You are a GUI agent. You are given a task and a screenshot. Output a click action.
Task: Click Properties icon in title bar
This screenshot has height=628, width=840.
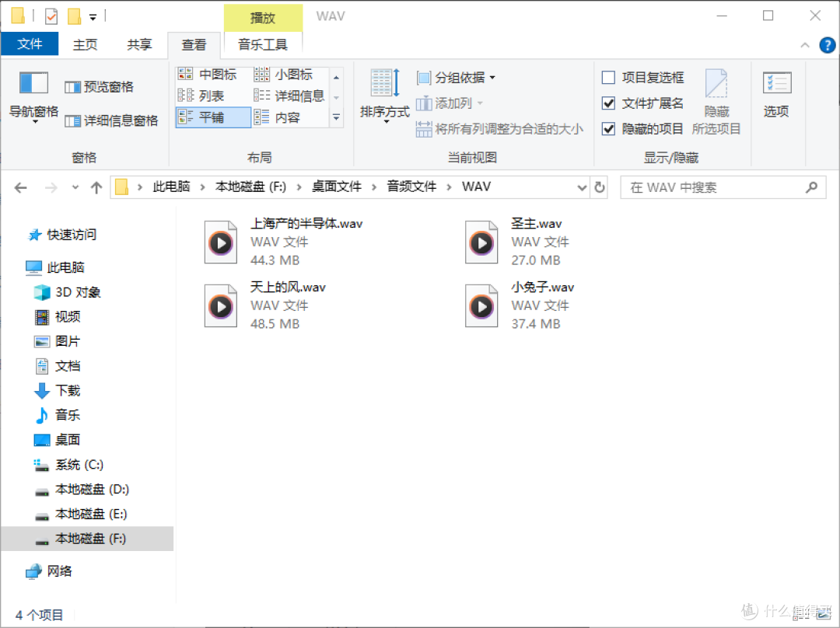pos(51,16)
